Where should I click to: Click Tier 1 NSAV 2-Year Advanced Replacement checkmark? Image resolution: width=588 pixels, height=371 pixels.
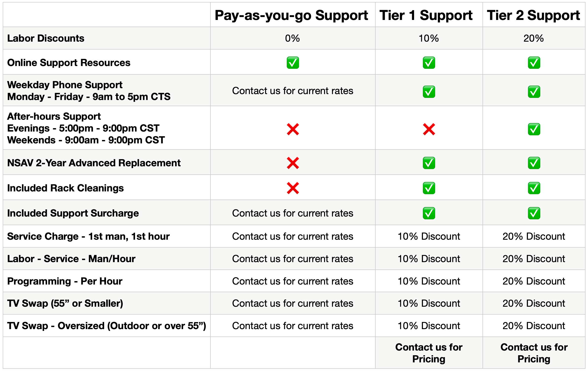[x=429, y=163]
